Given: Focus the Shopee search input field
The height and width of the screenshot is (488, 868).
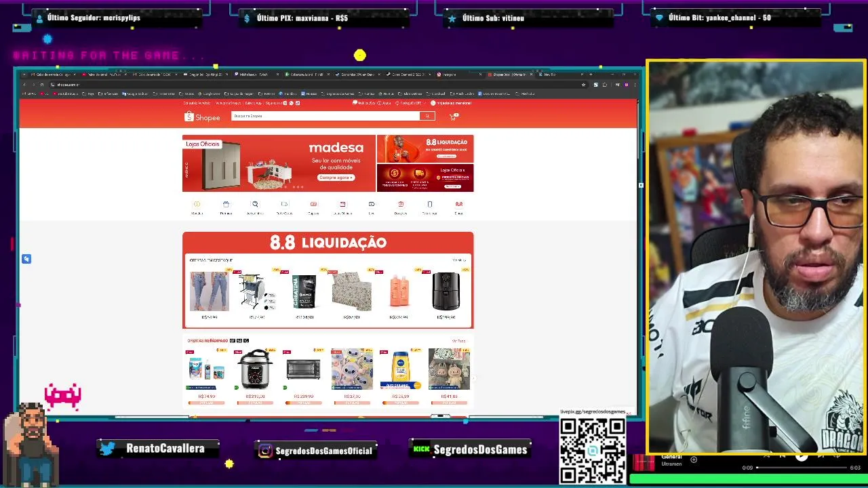Looking at the screenshot, I should click(325, 116).
